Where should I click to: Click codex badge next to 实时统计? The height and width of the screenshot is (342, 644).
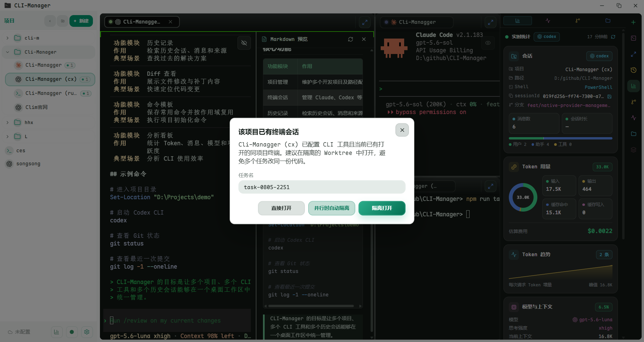point(547,37)
